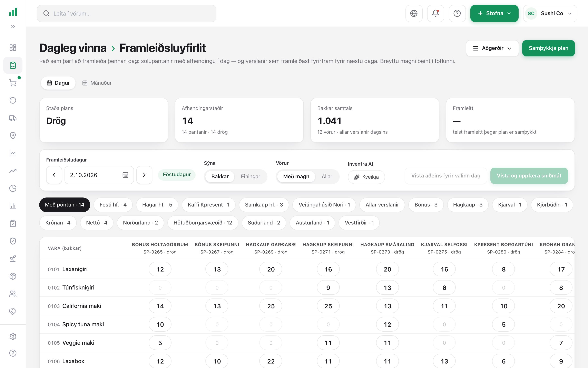The height and width of the screenshot is (368, 588).
Task: Switch to the Mánuður view tab
Action: (x=97, y=83)
